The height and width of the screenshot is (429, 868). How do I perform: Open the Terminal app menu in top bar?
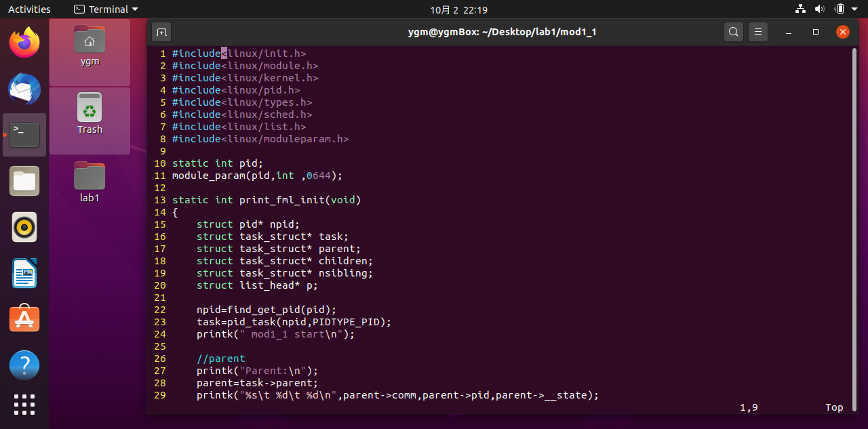(x=105, y=9)
